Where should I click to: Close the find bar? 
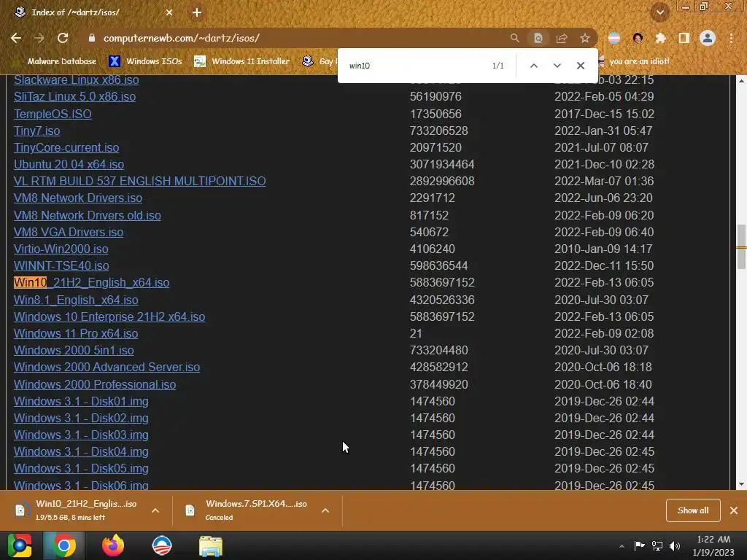[580, 66]
